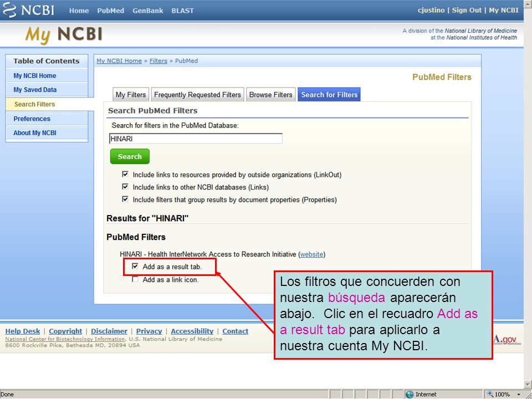This screenshot has height=399, width=532.
Task: Toggle Add as a result tab checkbox
Action: (x=135, y=267)
